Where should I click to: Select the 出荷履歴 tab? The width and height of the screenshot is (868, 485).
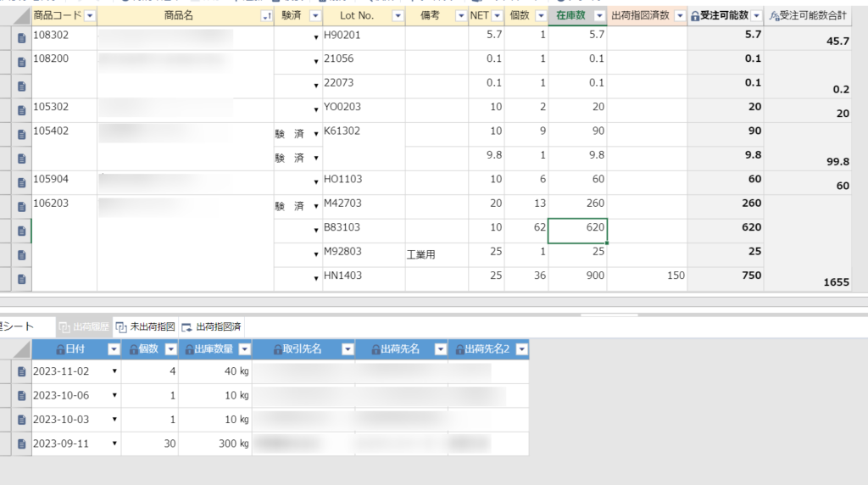pos(84,326)
